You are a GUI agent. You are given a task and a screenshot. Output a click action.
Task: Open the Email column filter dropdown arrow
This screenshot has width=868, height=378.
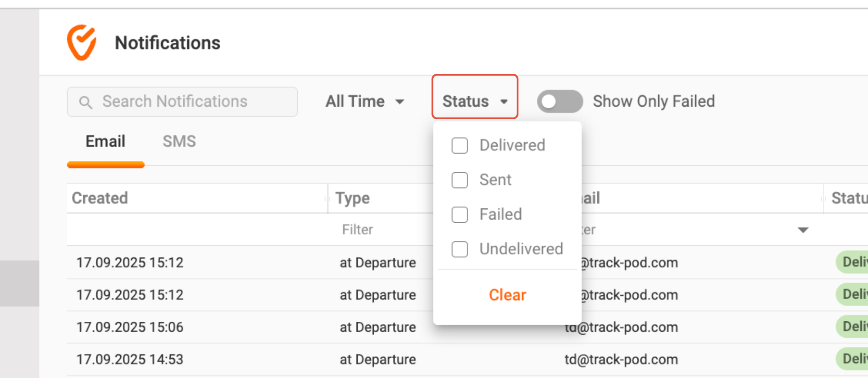(803, 230)
